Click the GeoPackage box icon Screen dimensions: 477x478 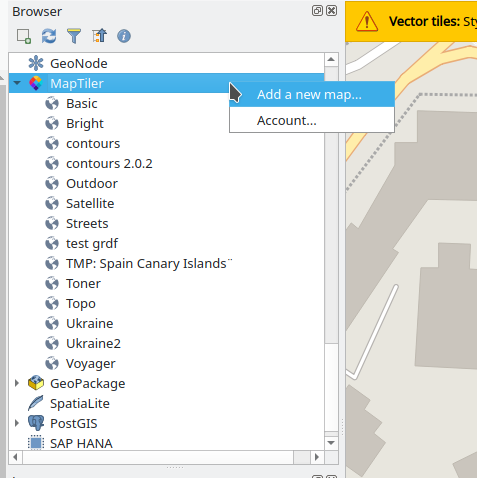(x=36, y=383)
